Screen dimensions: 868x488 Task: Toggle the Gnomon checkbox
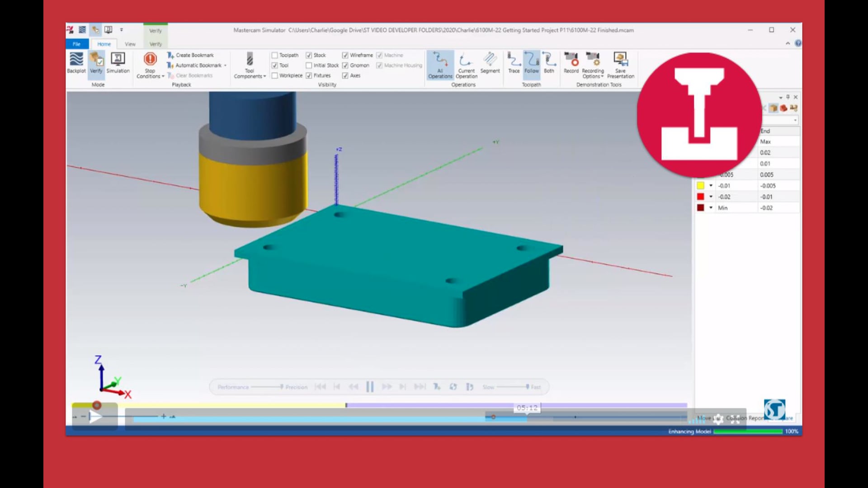345,66
